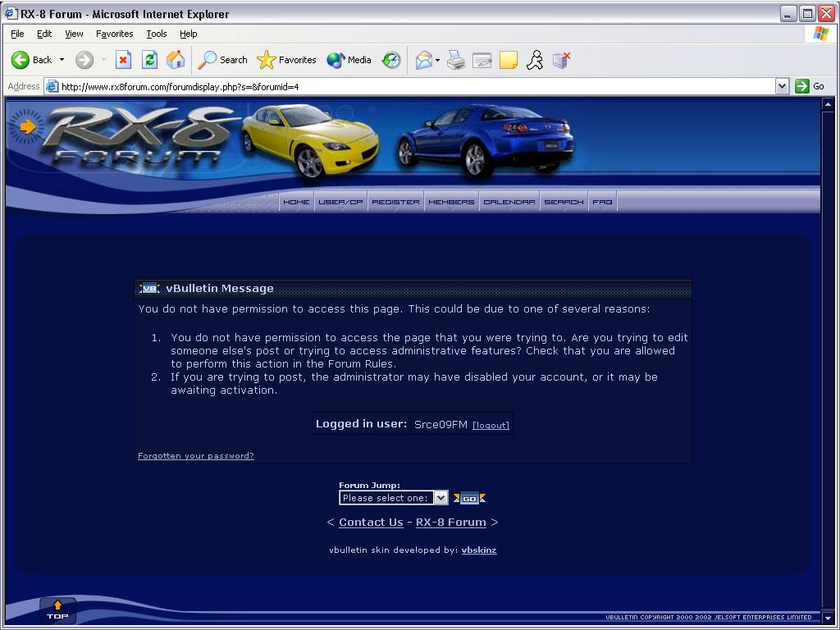Click in the URL address field
Image resolution: width=840 pixels, height=630 pixels.
[410, 86]
